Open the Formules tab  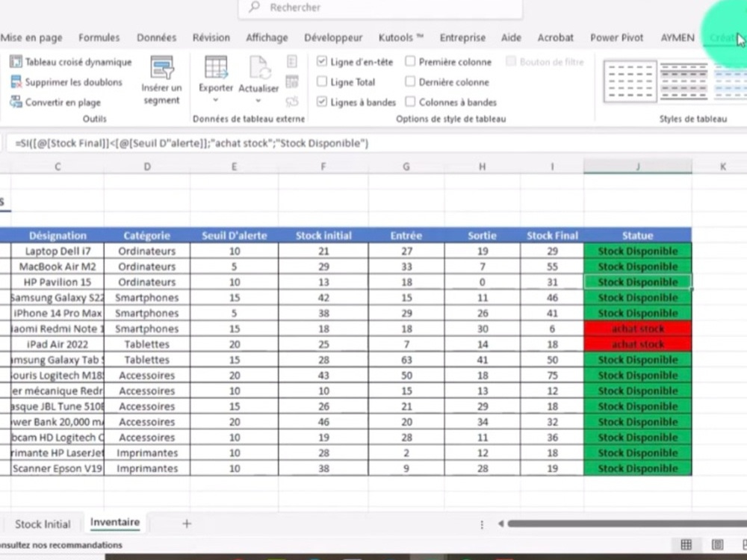(x=99, y=37)
